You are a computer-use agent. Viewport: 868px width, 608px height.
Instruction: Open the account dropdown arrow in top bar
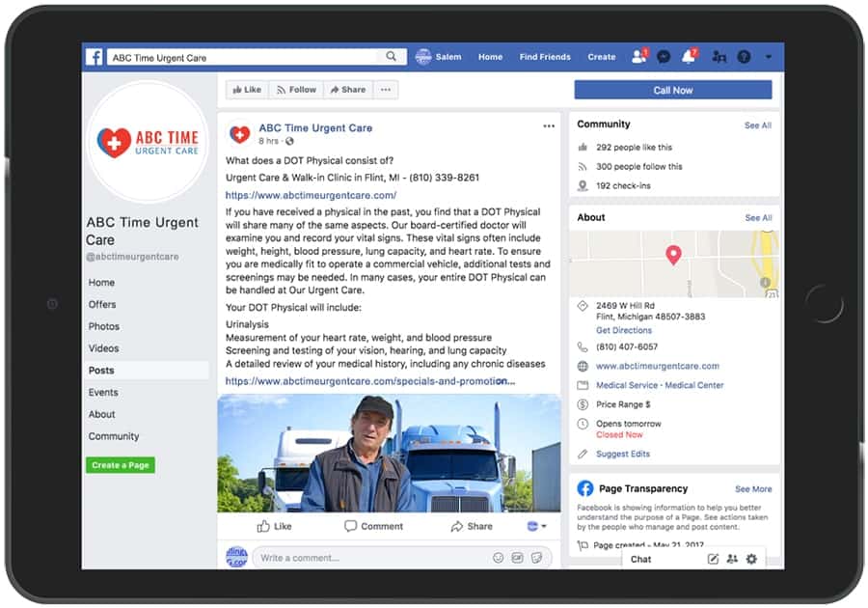769,57
